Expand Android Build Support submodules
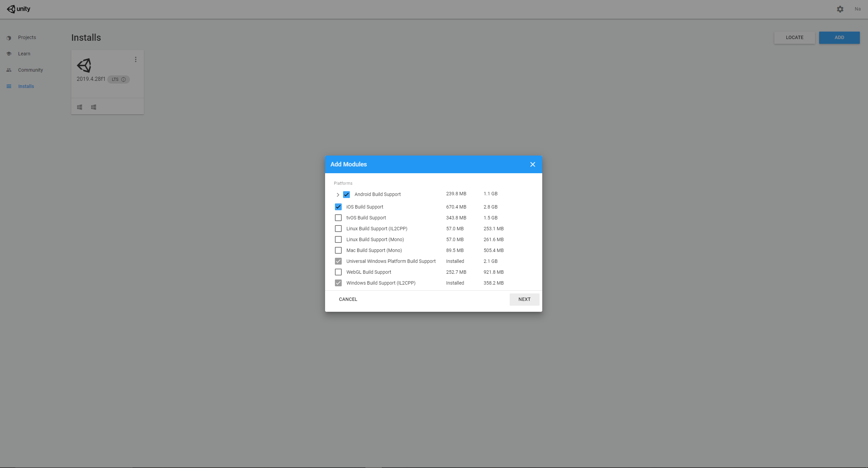This screenshot has width=868, height=468. [338, 195]
